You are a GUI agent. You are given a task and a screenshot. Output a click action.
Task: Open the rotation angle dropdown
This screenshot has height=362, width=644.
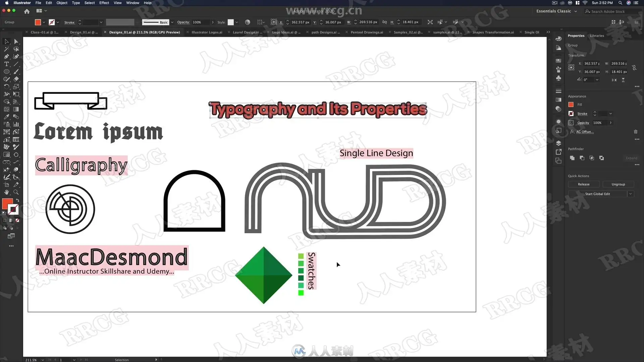pyautogui.click(x=597, y=80)
